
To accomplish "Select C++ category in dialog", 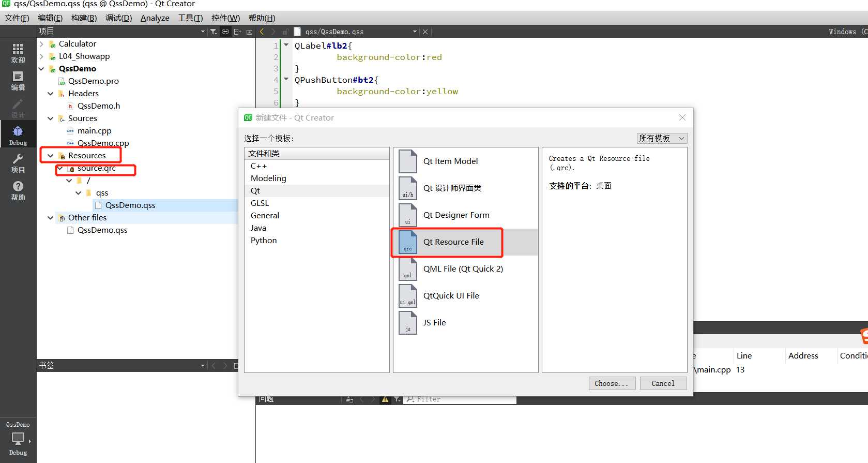I will pos(317,166).
